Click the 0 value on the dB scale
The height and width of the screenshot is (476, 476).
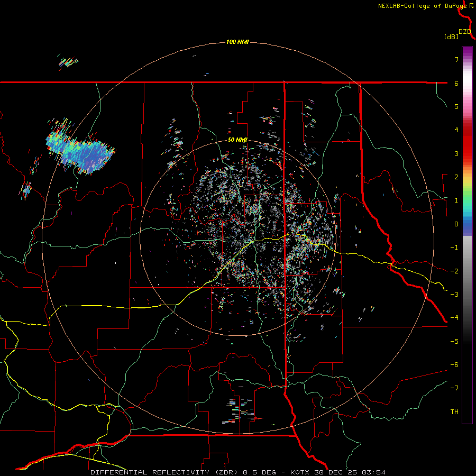point(456,224)
